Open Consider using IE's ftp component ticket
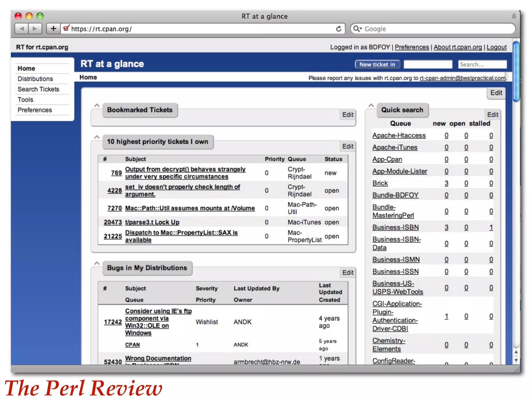Screen dimensions: 532x399 [x=158, y=322]
